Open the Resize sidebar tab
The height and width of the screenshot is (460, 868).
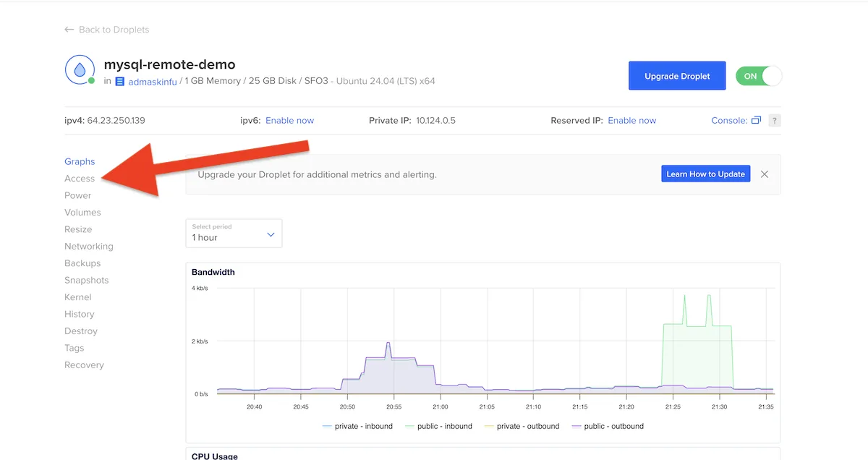click(x=78, y=229)
